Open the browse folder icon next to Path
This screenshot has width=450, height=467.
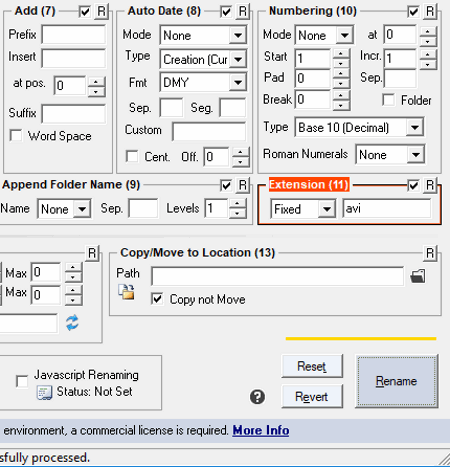pos(418,276)
